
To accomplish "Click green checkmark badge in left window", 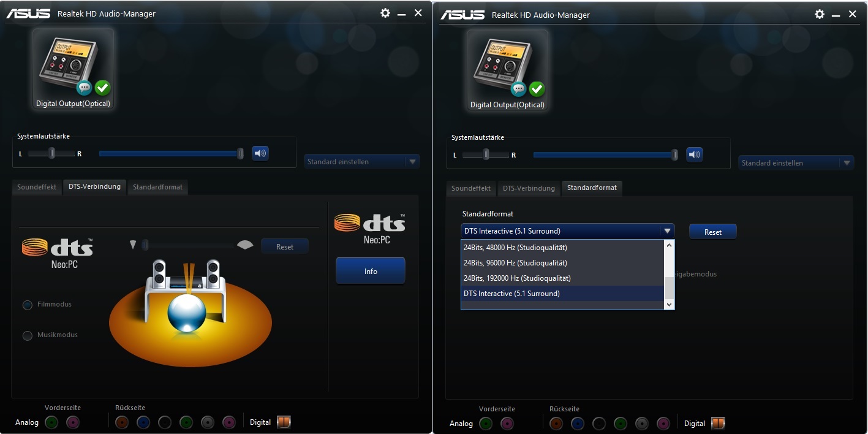I will pyautogui.click(x=102, y=88).
